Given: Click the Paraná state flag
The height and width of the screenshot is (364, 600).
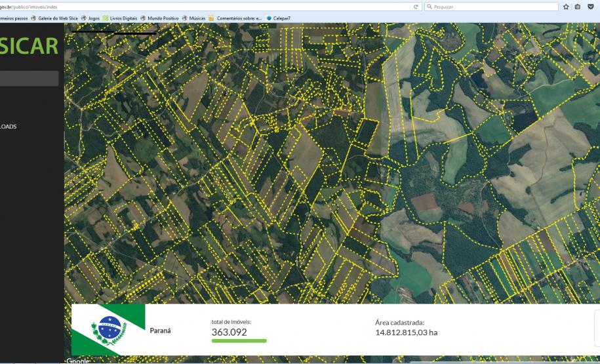Looking at the screenshot, I should (108, 330).
